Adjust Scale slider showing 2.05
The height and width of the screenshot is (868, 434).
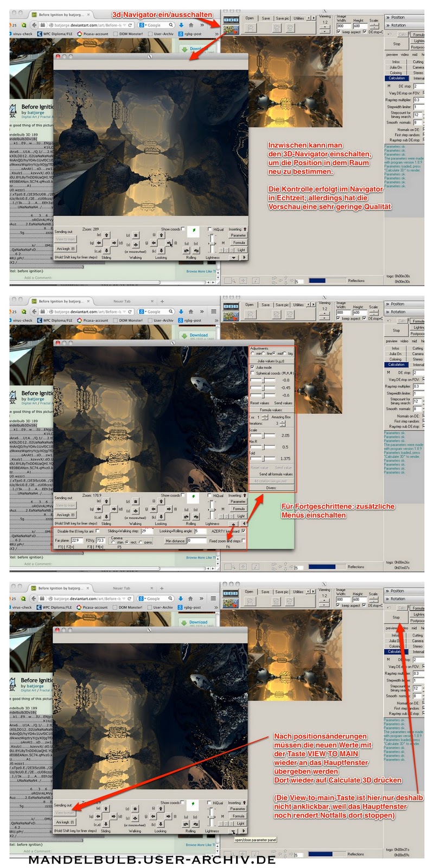click(x=263, y=435)
